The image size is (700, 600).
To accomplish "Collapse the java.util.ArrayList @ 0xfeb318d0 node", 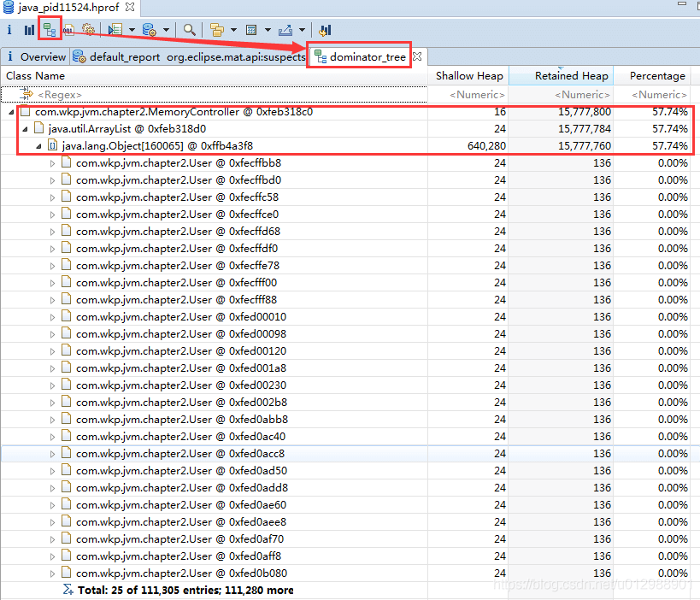I will pos(25,129).
